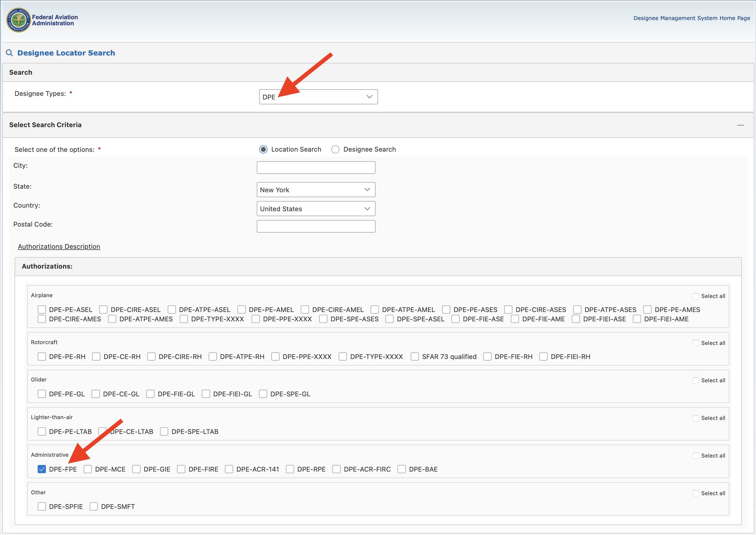Tick Select all in the Administrative section

[x=696, y=456]
